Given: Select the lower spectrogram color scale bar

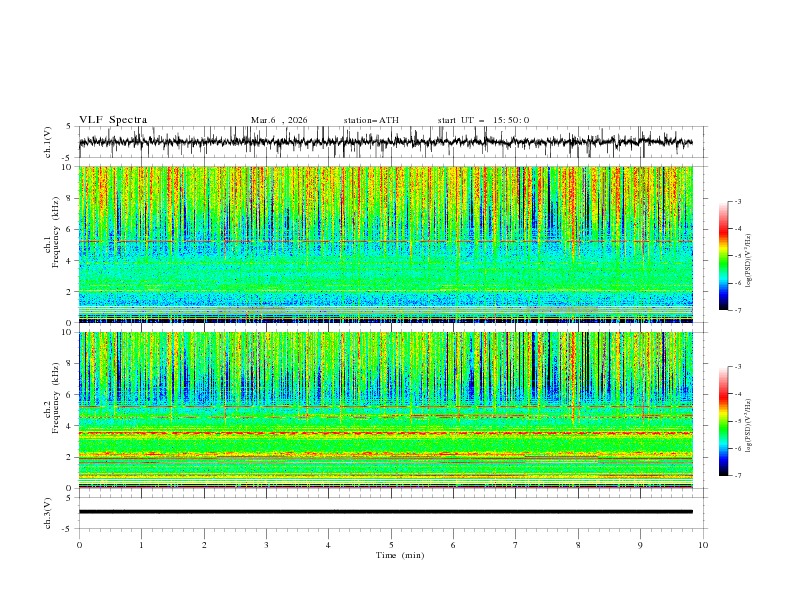Looking at the screenshot, I should tap(723, 421).
